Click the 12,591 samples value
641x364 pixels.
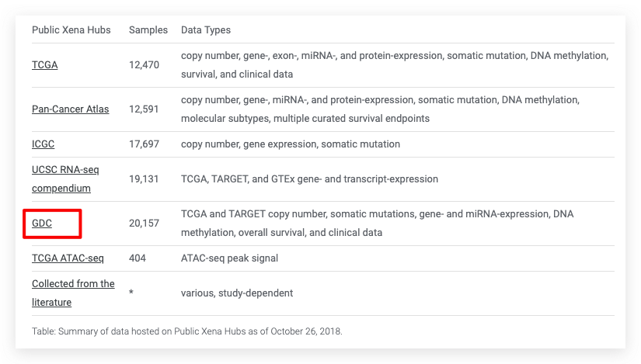coord(144,109)
